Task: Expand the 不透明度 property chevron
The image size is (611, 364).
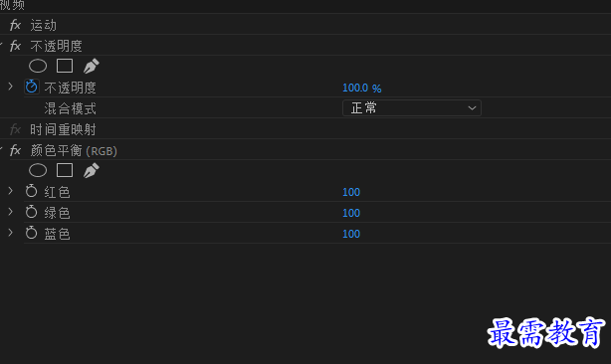Action: pyautogui.click(x=11, y=87)
